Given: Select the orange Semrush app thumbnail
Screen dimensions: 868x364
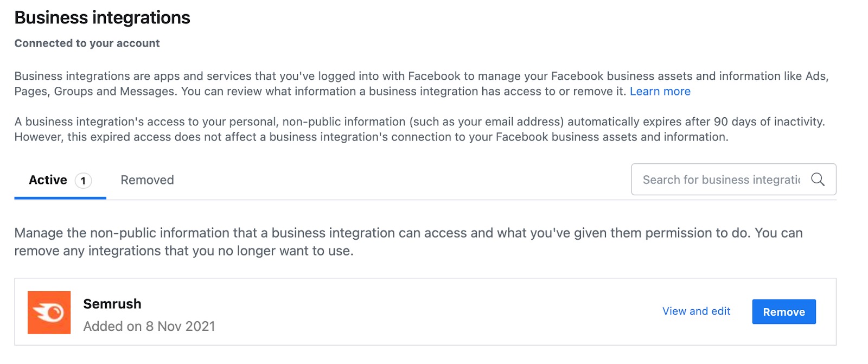Looking at the screenshot, I should [49, 313].
